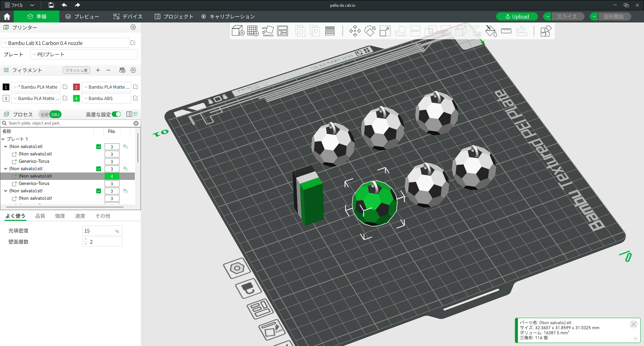The image size is (644, 346).
Task: Toggle the 全般/OBJ process switch
Action: point(50,114)
